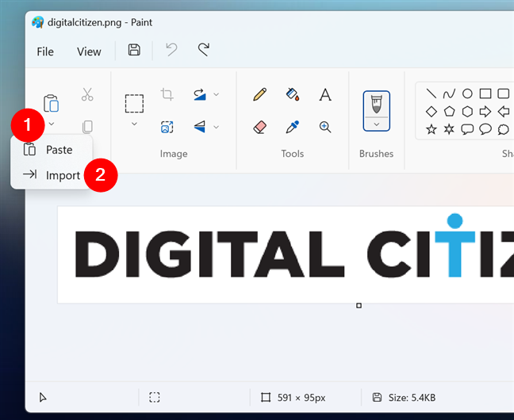Click the digitalcitizen.png - Paint title text

coord(100,22)
